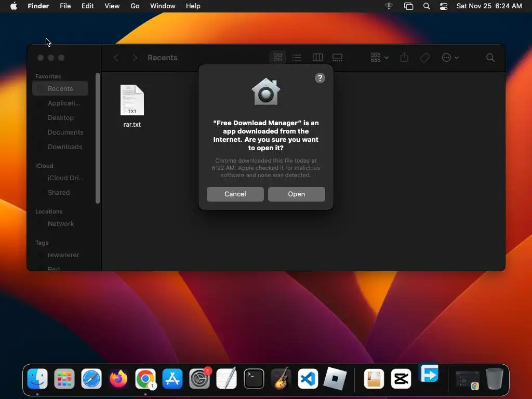
Task: Open Trash from the Dock
Action: click(495, 378)
